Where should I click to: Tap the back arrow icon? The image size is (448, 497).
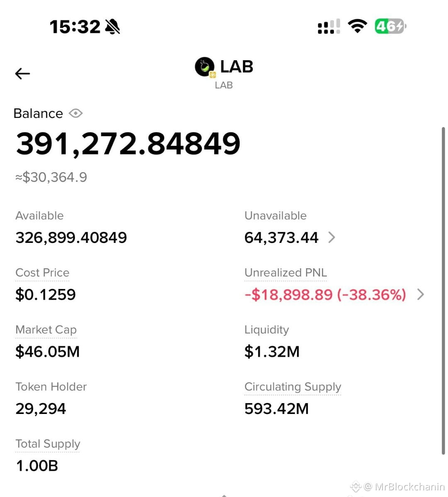(x=22, y=73)
